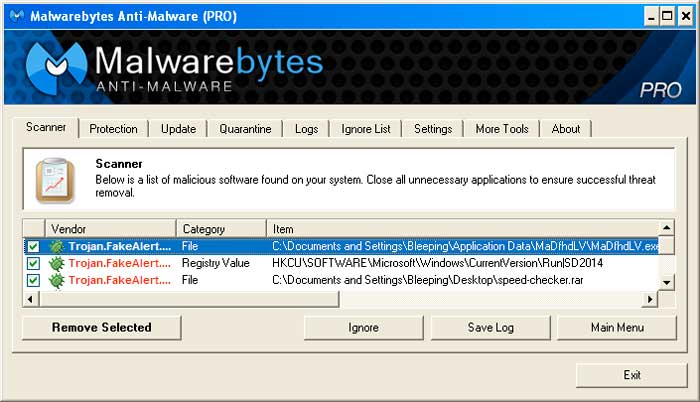Select the speed-checker.rar file path entry
Screen dimensions: 700x402
pos(427,280)
